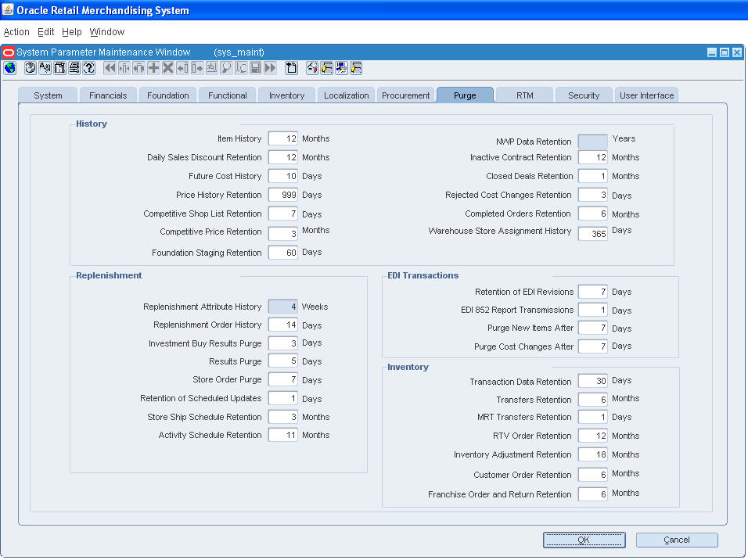748x560 pixels.
Task: Click the Daily Sales Discount Retention field
Action: [283, 157]
